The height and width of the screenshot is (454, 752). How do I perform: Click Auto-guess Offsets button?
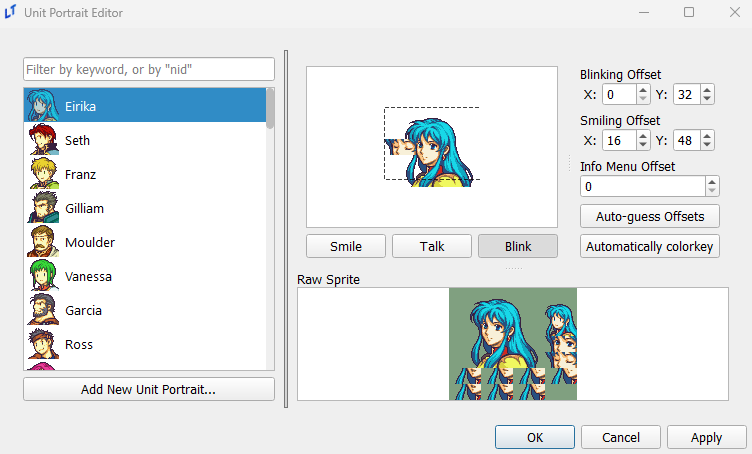coord(650,217)
